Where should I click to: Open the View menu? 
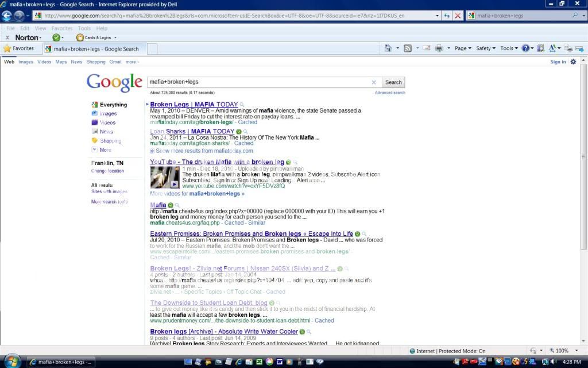click(40, 28)
